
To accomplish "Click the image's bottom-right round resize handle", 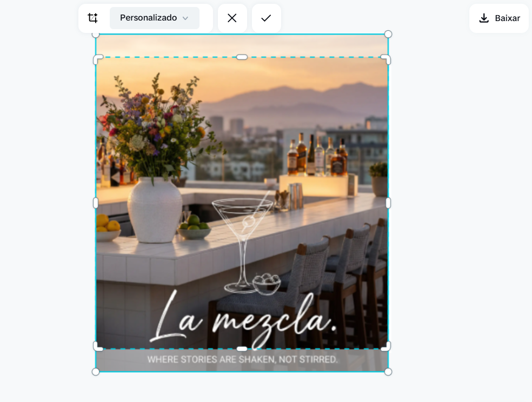I will pos(388,372).
